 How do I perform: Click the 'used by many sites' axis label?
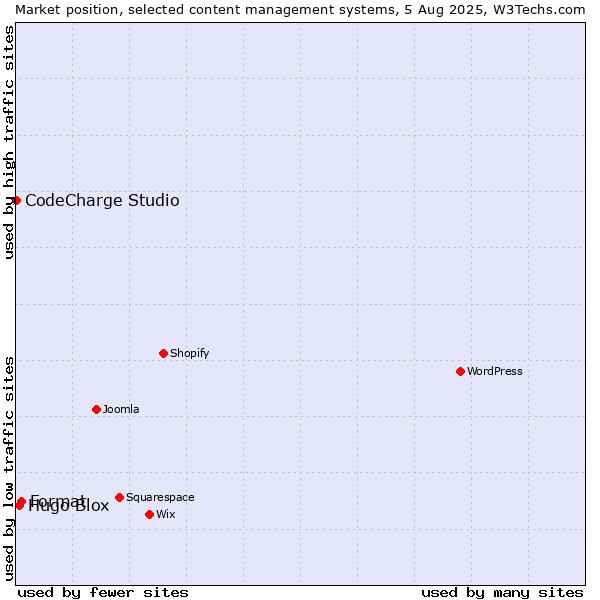coord(502,593)
